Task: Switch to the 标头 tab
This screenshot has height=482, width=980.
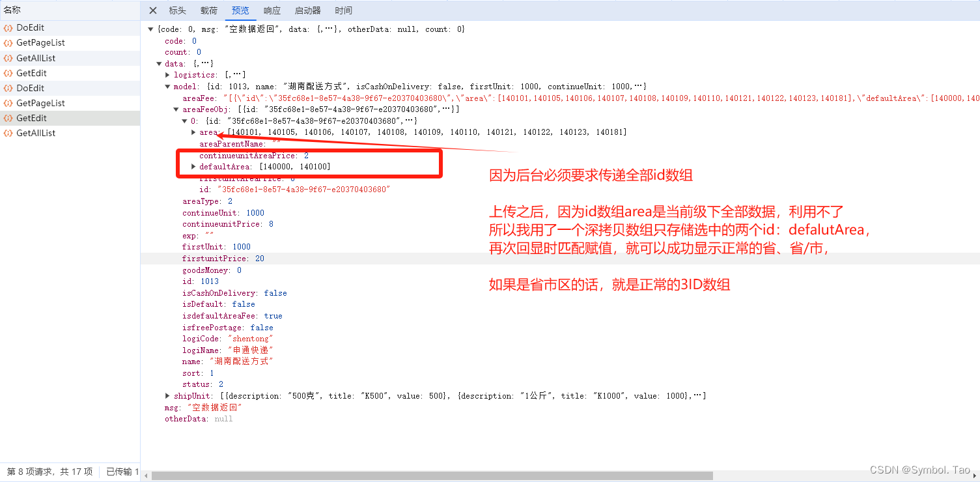Action: click(x=177, y=10)
